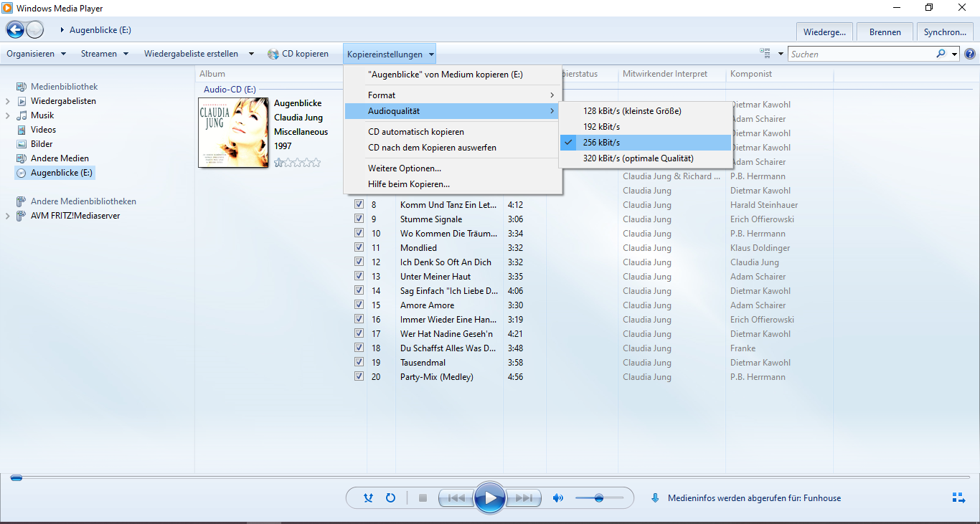Open the Streamen dropdown
Screen dimensions: 980x524
pos(105,54)
